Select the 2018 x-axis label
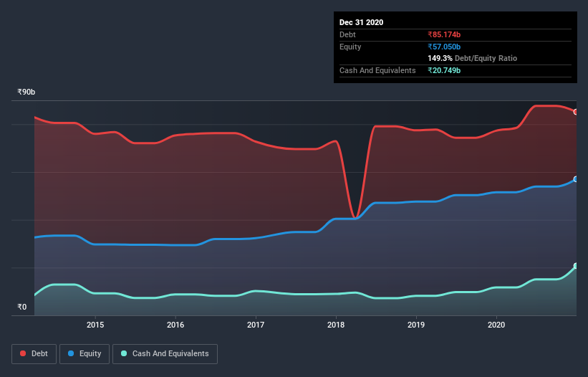 (x=336, y=325)
